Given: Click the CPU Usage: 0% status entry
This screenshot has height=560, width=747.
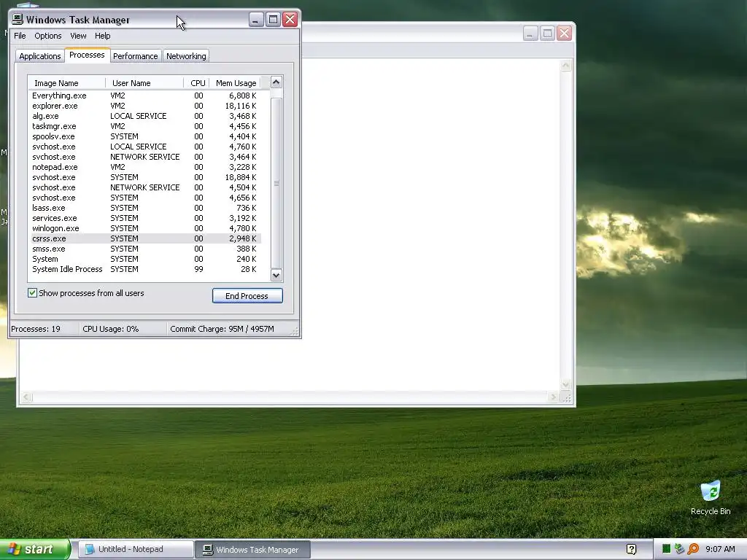Looking at the screenshot, I should [123, 329].
